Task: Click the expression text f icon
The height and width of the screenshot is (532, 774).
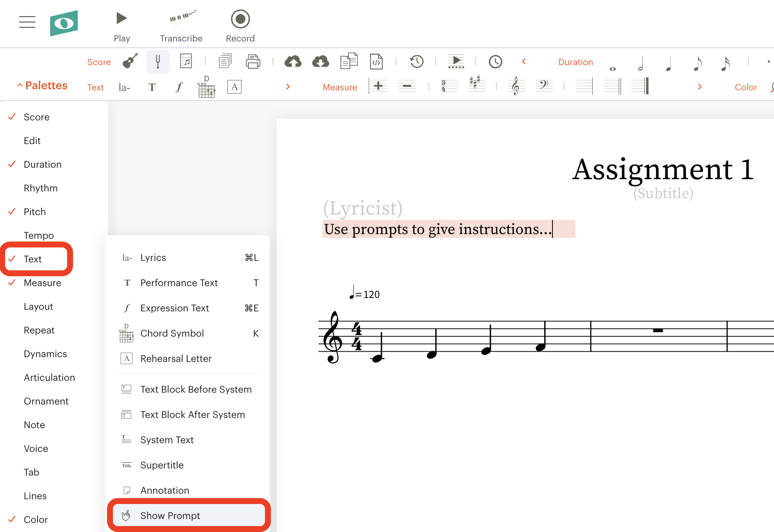Action: click(179, 87)
